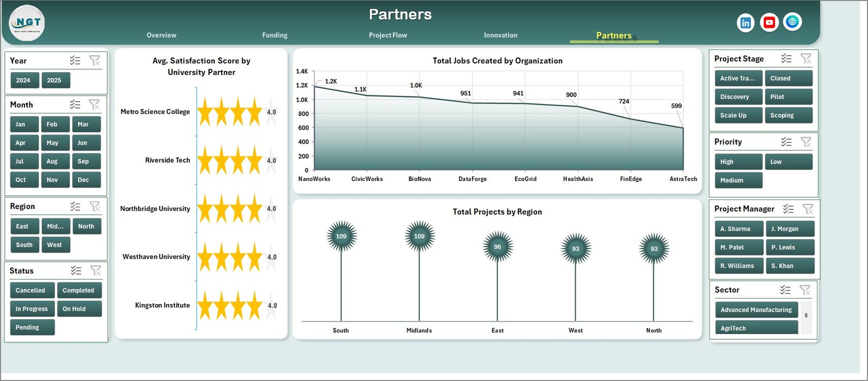Click the Metro Science College star rating
Screen dimensions: 868x381
tap(237, 112)
